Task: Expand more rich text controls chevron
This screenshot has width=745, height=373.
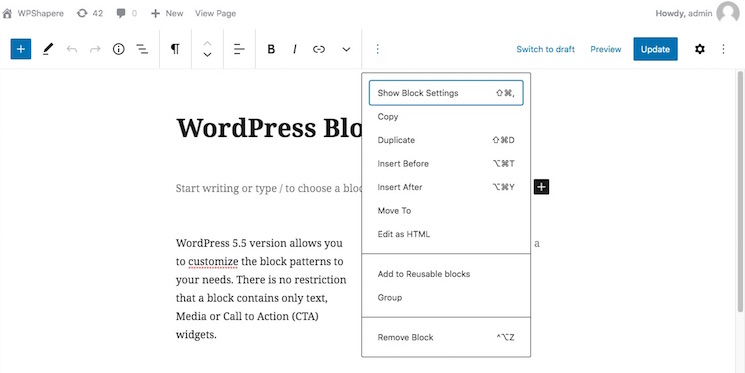Action: (346, 49)
